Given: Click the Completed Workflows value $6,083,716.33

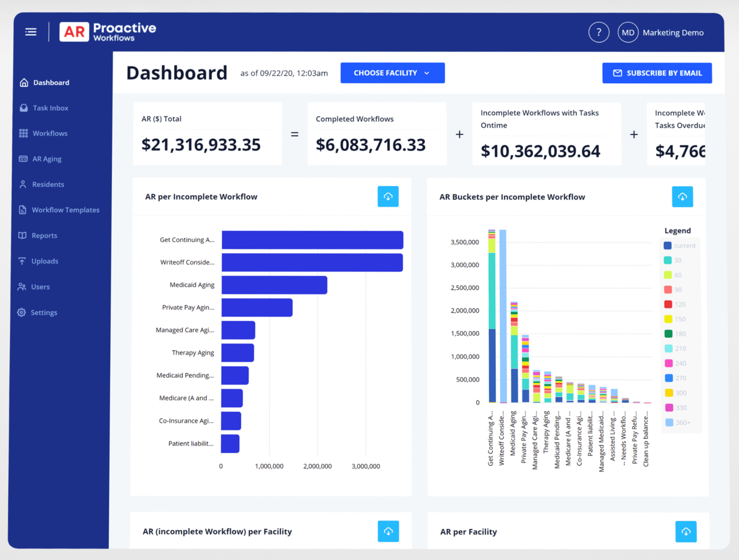Looking at the screenshot, I should (x=371, y=145).
